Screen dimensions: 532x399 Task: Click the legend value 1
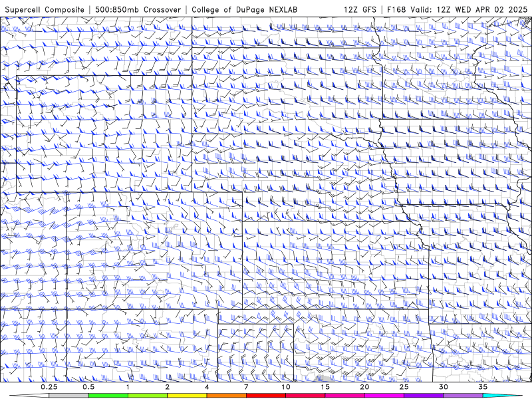(128, 387)
